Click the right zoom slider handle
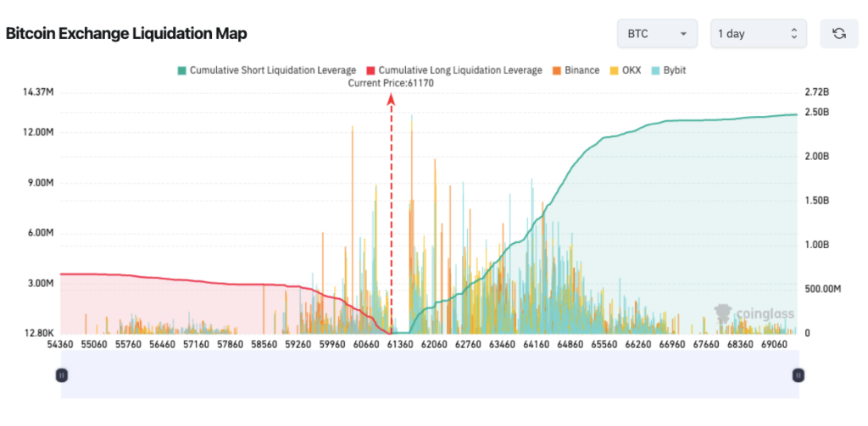868x426 pixels. 797,374
